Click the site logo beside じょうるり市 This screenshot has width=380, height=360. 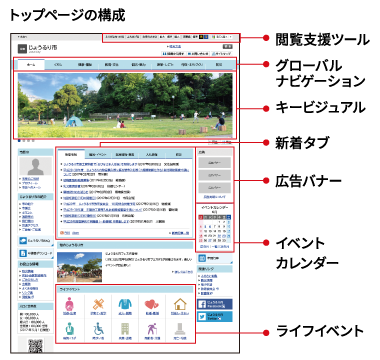(22, 49)
